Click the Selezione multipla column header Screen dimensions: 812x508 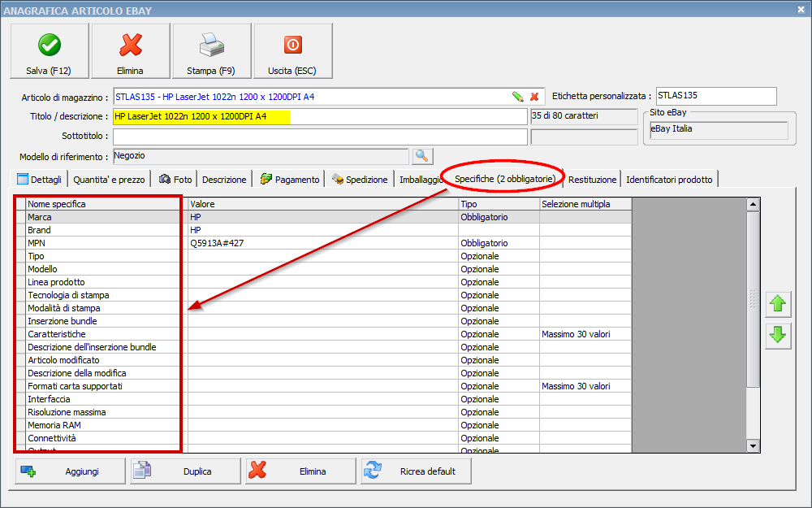[585, 204]
